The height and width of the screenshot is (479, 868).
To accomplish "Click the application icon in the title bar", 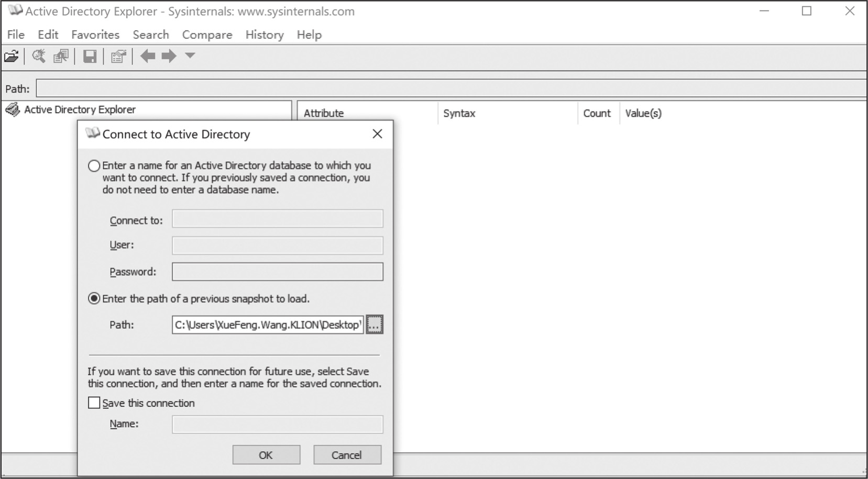I will point(15,10).
